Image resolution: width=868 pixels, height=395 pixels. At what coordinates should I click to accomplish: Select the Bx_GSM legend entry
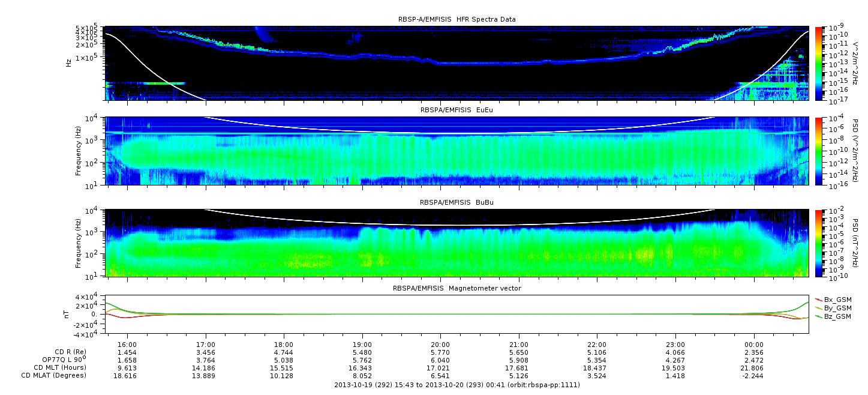(833, 300)
